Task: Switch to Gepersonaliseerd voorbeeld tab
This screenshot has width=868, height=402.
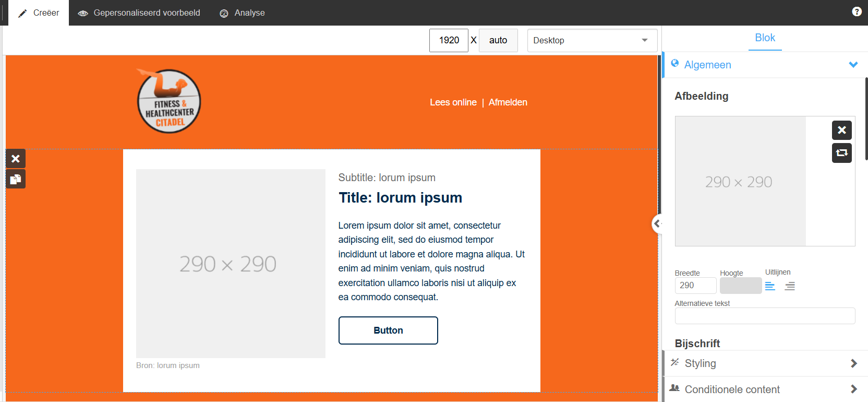Action: tap(139, 13)
